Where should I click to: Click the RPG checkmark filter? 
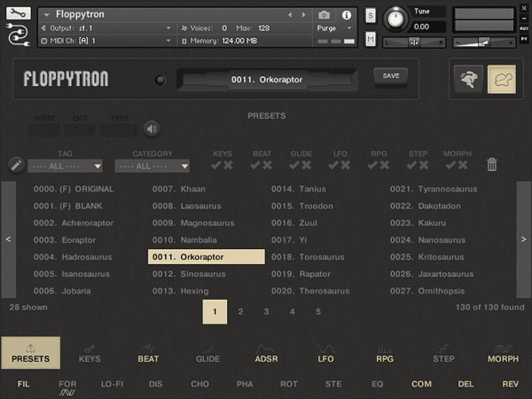point(373,165)
